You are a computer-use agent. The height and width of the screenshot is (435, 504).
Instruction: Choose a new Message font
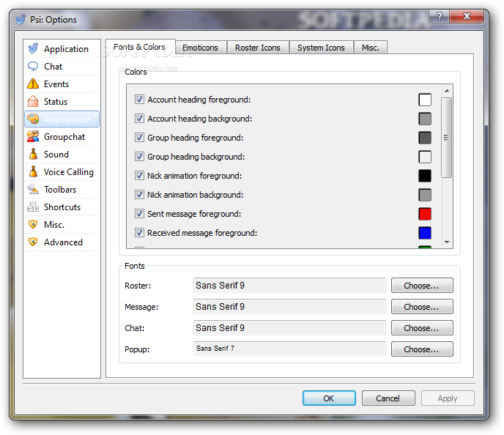(422, 307)
